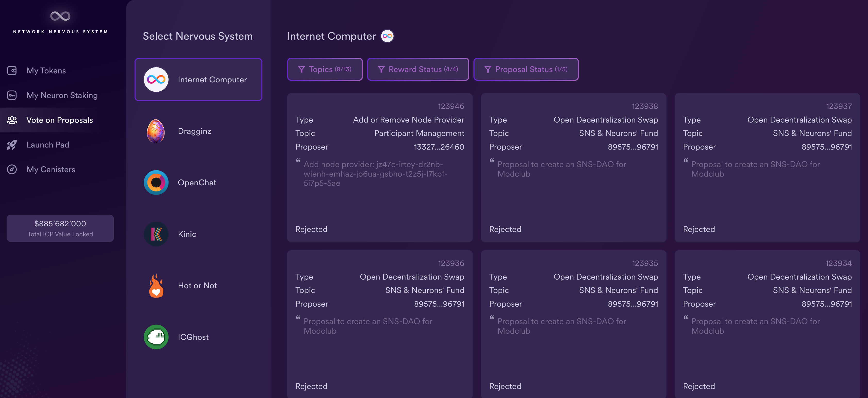
Task: Click the Vote on Proposals people icon
Action: (12, 120)
